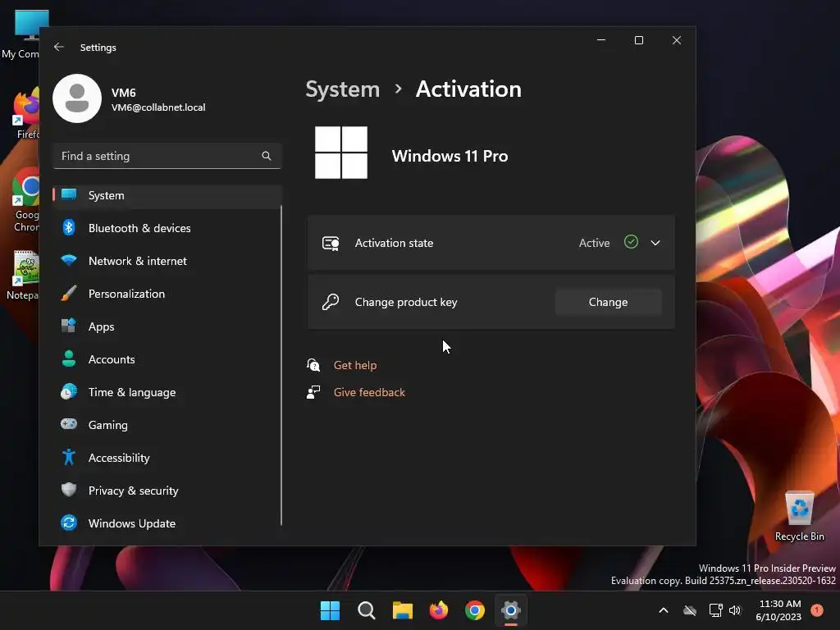
Task: Click the cloud sync icon in system tray
Action: [690, 610]
